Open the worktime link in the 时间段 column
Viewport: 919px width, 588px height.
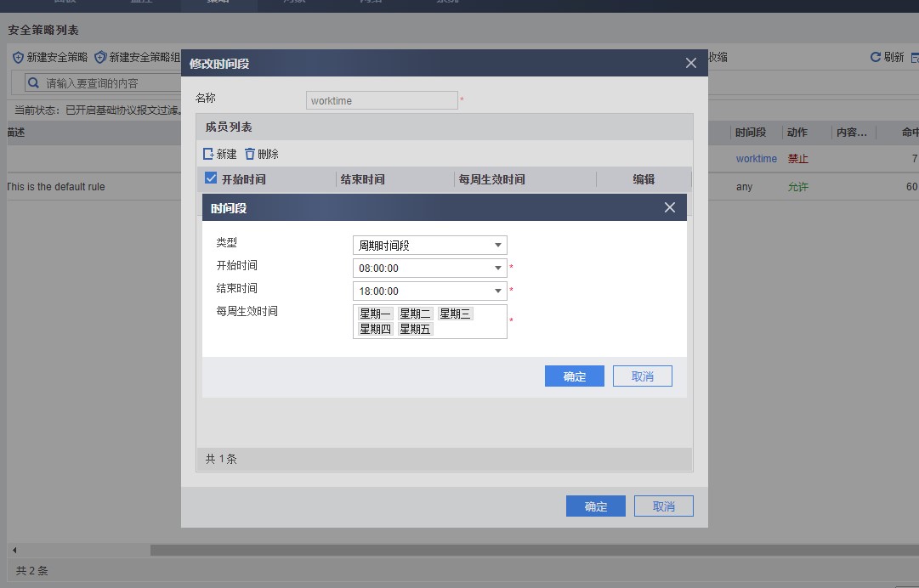756,159
